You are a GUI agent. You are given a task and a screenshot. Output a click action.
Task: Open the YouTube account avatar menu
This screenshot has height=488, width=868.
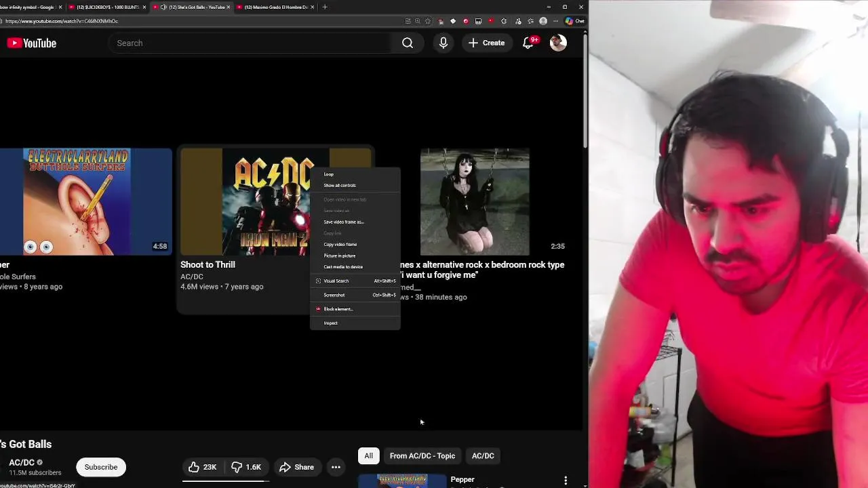click(x=558, y=43)
